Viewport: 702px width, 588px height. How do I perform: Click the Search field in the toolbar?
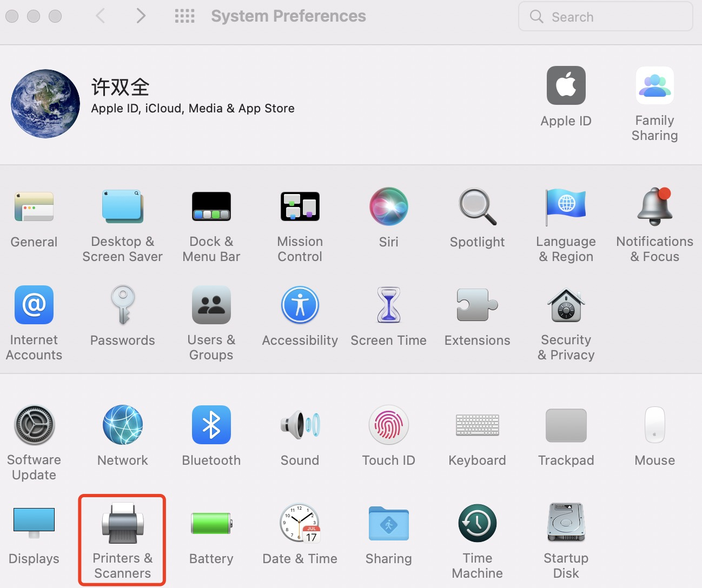tap(606, 17)
